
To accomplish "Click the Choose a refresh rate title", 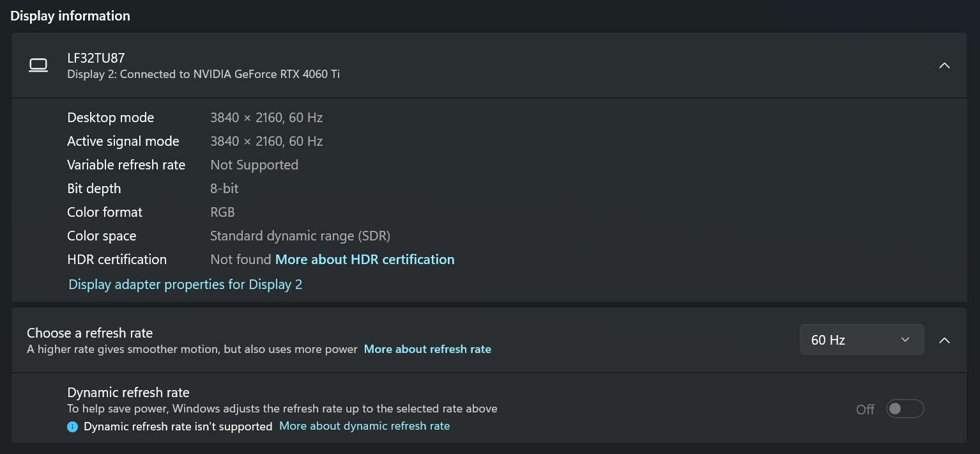I will click(90, 333).
